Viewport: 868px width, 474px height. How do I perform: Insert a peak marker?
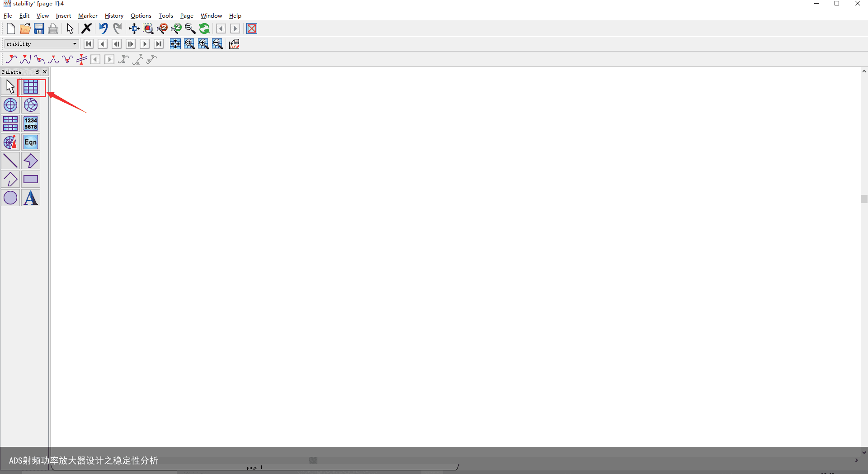point(25,59)
